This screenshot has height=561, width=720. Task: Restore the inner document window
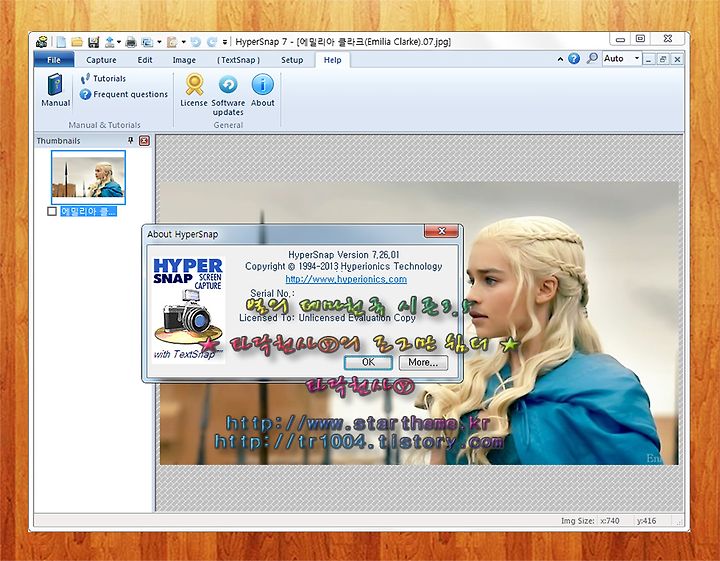coord(663,59)
